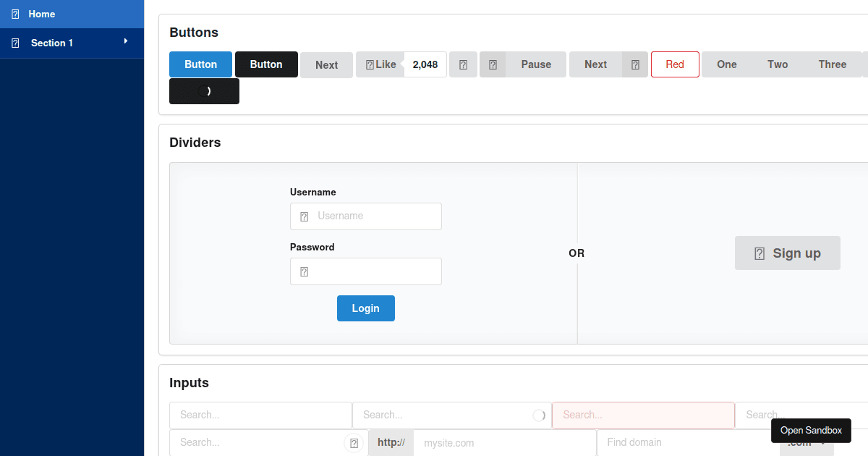Click the Sign up button

(788, 253)
